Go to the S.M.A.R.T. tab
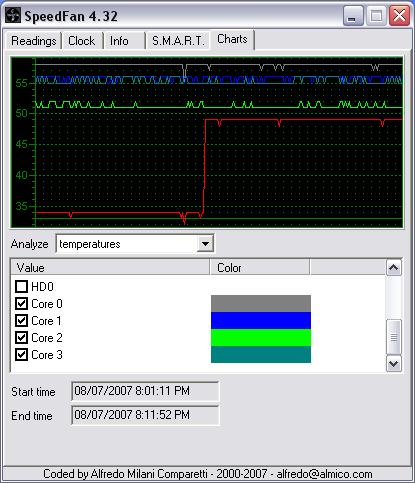Viewport: 415px width, 483px height. (178, 41)
